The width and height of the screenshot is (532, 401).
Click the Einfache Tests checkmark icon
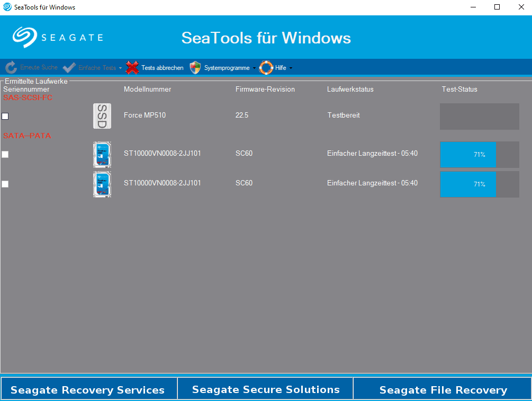pos(69,68)
